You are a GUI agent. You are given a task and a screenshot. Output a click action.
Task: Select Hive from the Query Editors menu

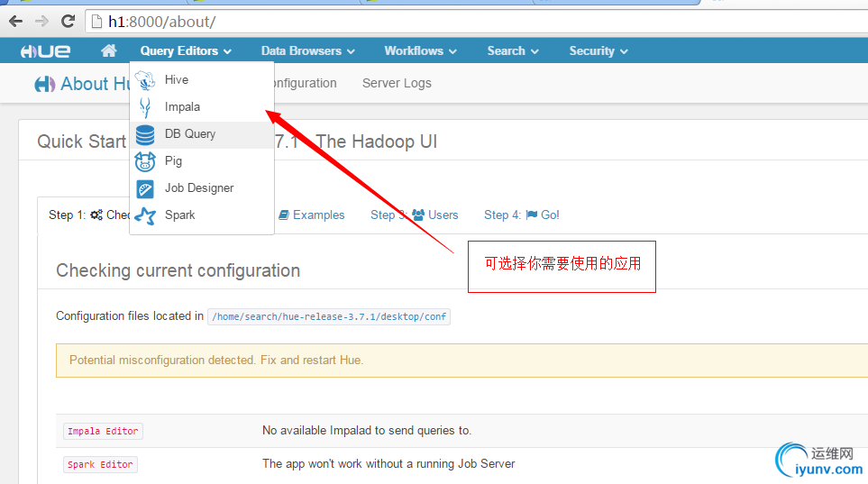click(202, 79)
